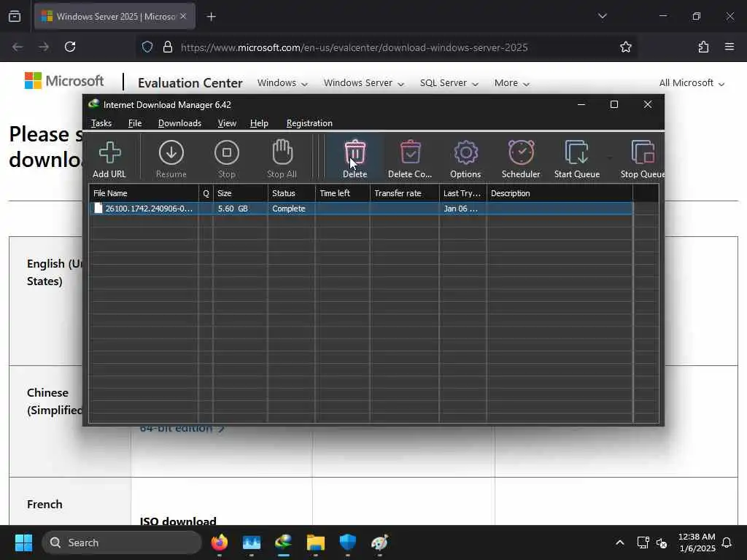Screen dimensions: 747x560
Task: Click the tracking protection shield icon
Action: (147, 47)
